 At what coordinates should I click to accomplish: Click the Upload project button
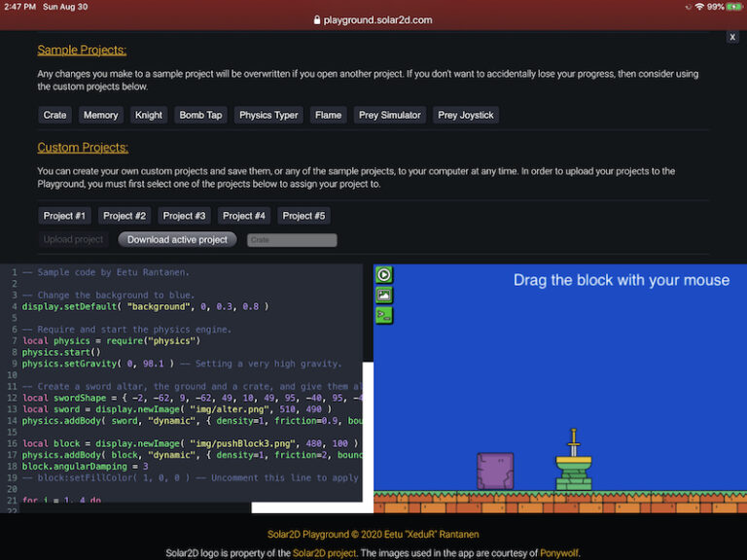(73, 239)
